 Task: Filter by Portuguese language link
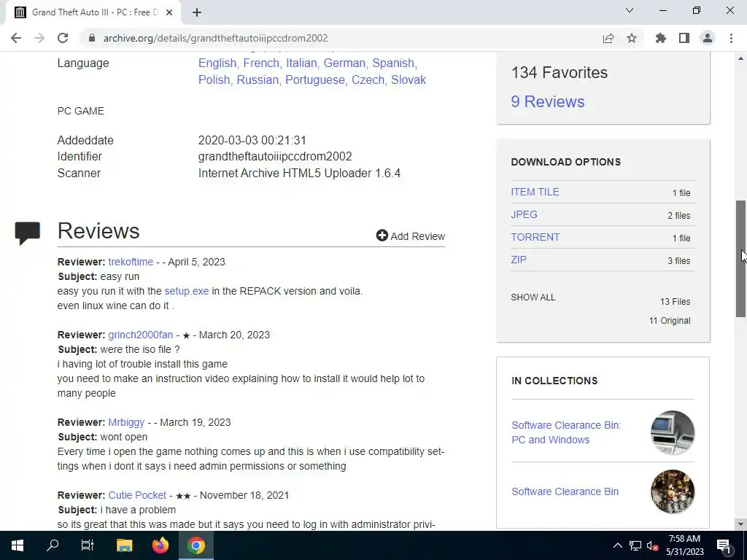315,79
